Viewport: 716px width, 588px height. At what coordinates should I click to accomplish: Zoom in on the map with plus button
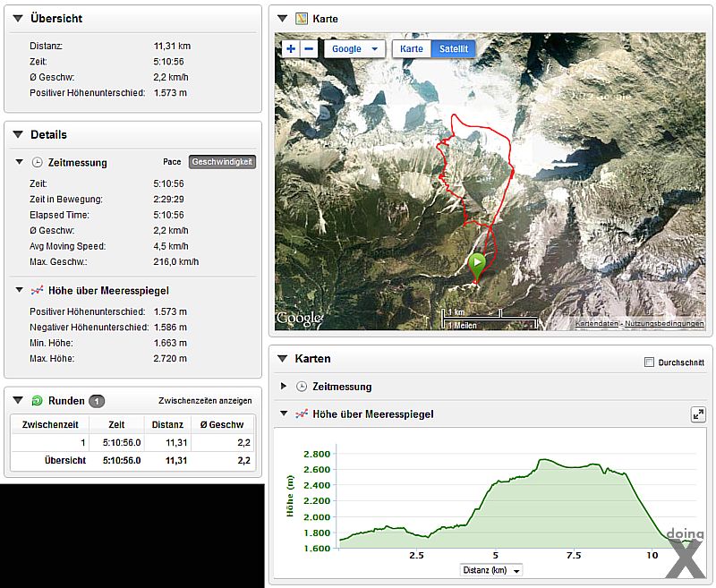click(x=291, y=48)
